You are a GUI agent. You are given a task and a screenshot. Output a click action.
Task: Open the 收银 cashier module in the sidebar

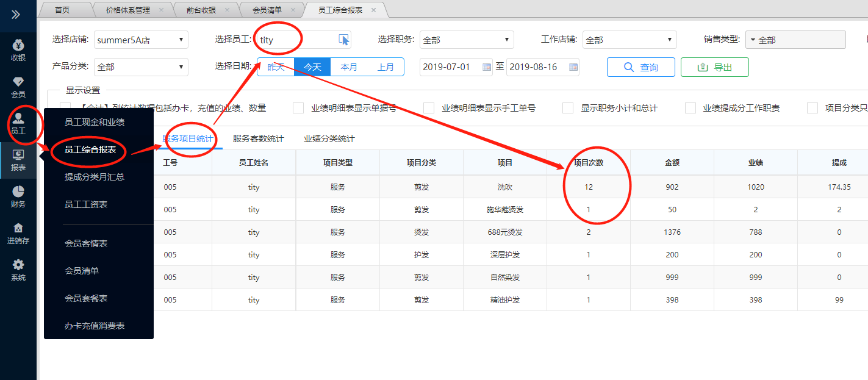tap(18, 51)
